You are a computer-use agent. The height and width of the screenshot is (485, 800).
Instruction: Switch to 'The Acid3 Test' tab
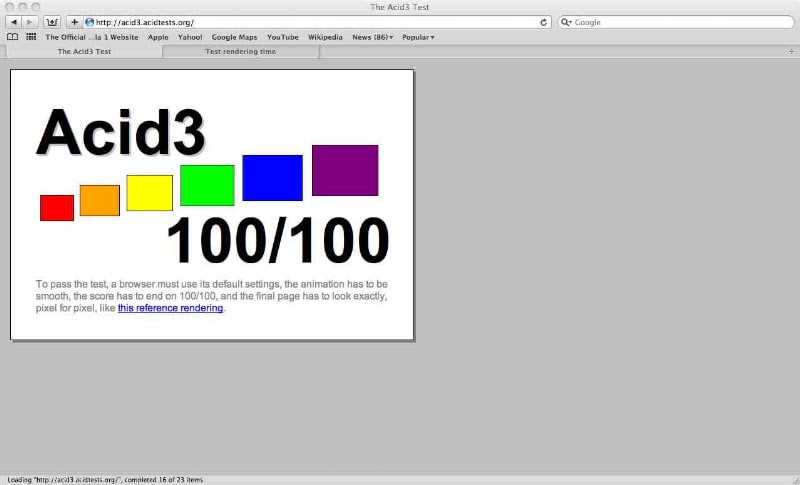[84, 52]
